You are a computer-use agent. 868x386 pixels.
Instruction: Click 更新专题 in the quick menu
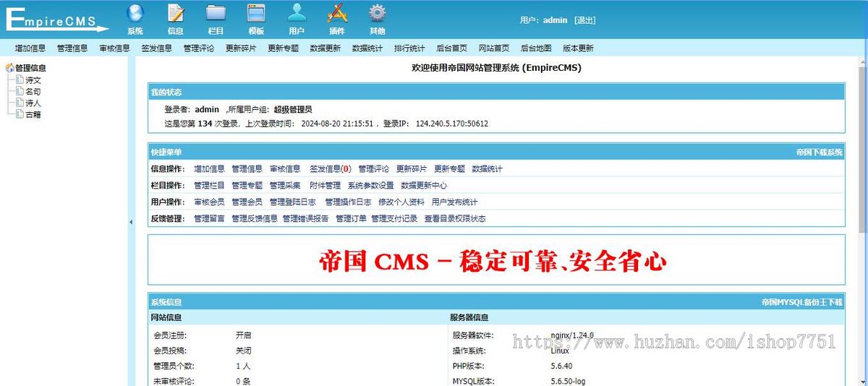(449, 169)
